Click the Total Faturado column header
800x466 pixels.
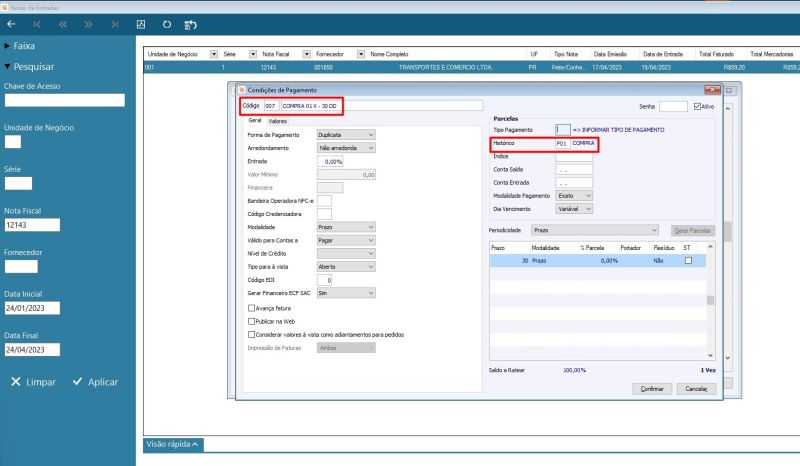(716, 54)
